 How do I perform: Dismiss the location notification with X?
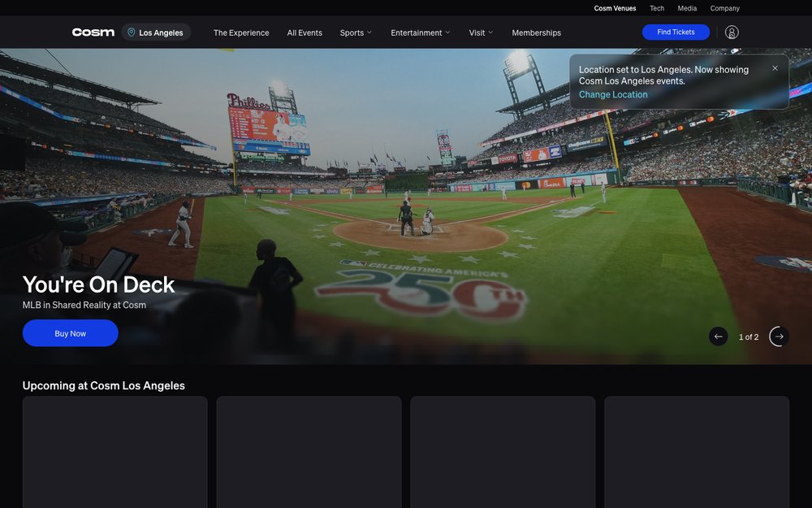click(x=775, y=68)
